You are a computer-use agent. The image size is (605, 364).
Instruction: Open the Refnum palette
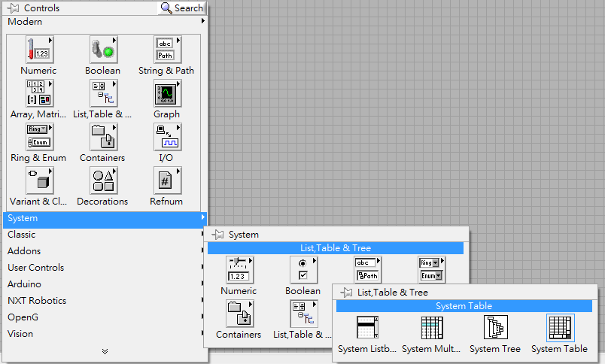click(168, 180)
